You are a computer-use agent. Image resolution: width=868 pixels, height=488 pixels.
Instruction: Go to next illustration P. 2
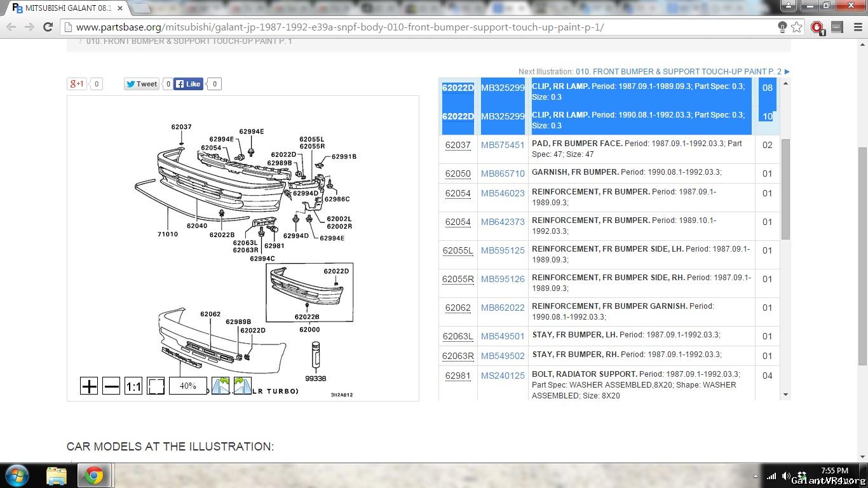tap(678, 72)
